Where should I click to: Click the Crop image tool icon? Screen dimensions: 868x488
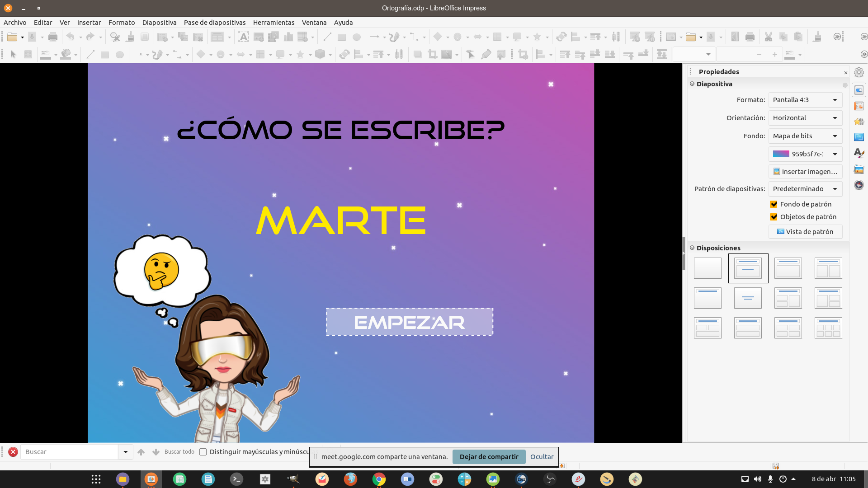tap(433, 55)
